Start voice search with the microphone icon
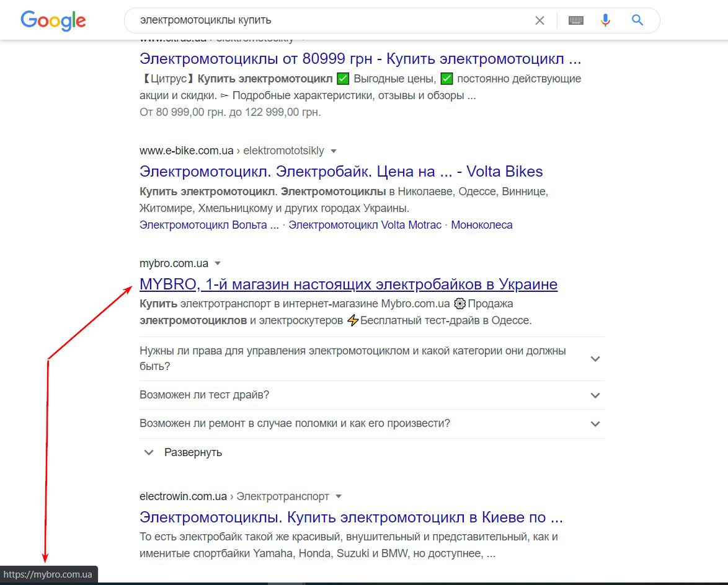Viewport: 728px width, 585px height. (x=605, y=20)
